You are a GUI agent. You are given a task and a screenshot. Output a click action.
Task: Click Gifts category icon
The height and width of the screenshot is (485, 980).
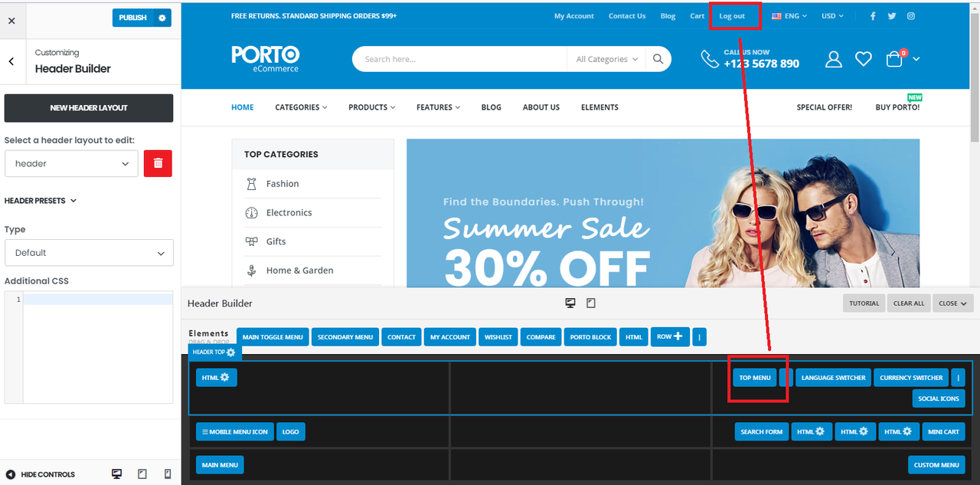coord(251,241)
